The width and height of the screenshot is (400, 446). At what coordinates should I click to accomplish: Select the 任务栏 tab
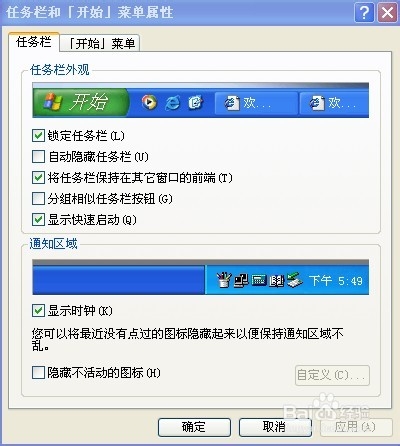pos(34,42)
